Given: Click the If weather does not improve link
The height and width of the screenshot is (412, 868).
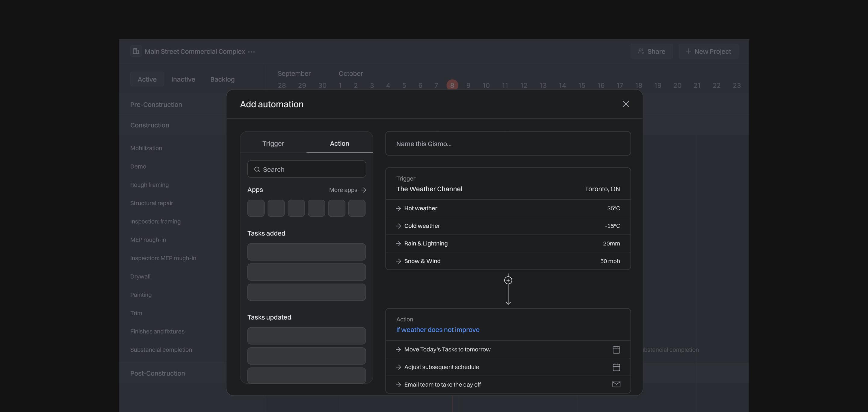Looking at the screenshot, I should click(438, 329).
